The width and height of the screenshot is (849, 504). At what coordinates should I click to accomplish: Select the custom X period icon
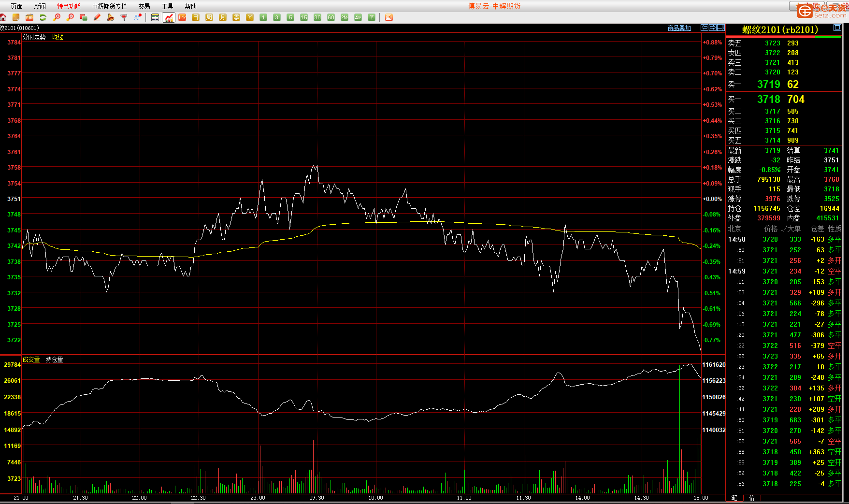pos(250,17)
